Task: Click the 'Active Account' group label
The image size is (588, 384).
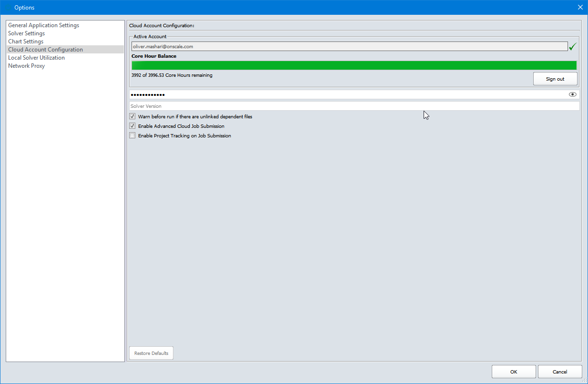Action: 150,37
